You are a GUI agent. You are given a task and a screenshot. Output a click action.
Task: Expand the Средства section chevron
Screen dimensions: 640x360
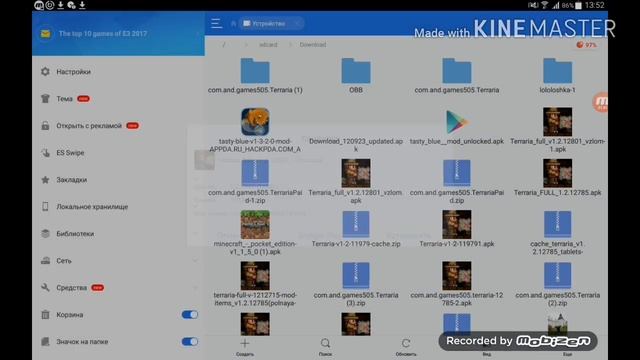[195, 287]
